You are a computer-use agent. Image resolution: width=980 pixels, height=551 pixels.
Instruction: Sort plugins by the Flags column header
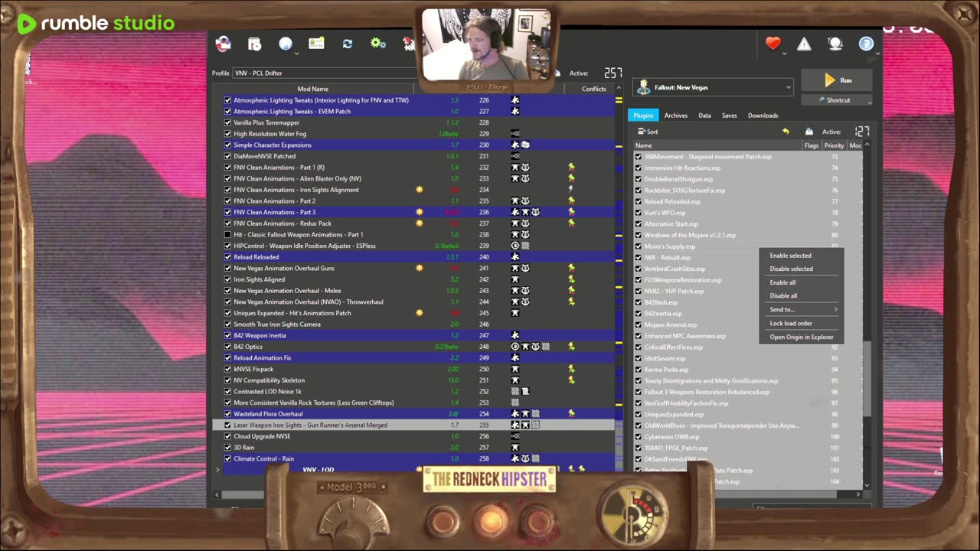click(812, 145)
